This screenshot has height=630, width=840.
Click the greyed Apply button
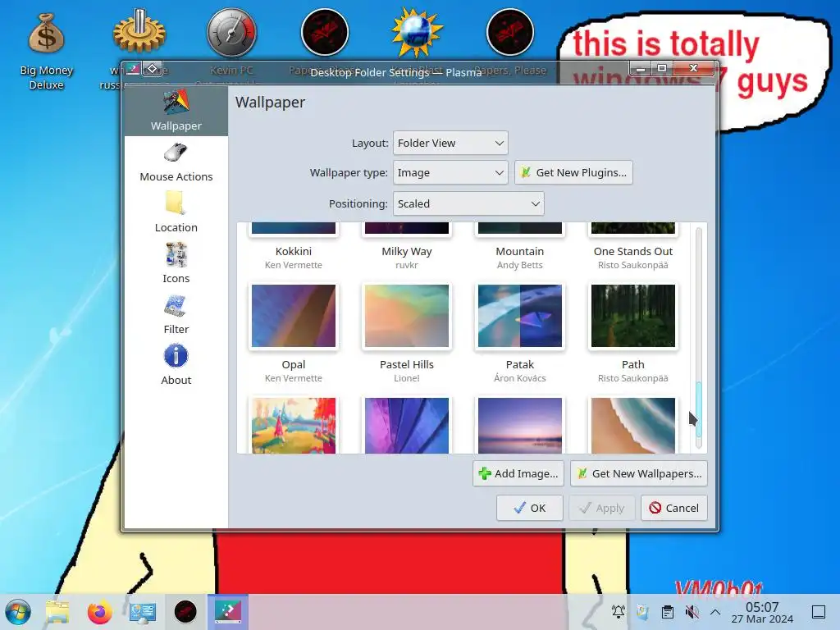pos(601,508)
